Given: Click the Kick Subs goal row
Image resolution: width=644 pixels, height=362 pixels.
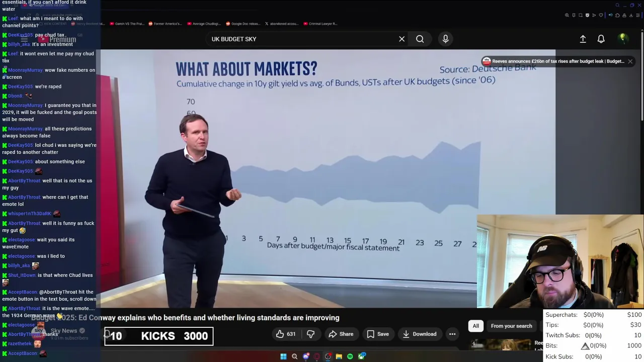Looking at the screenshot, I should [594, 356].
